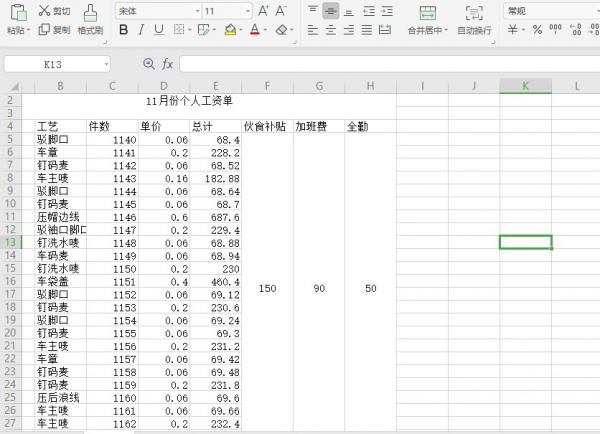This screenshot has width=600, height=434.
Task: Click the merged cell with value 90
Action: 319,288
